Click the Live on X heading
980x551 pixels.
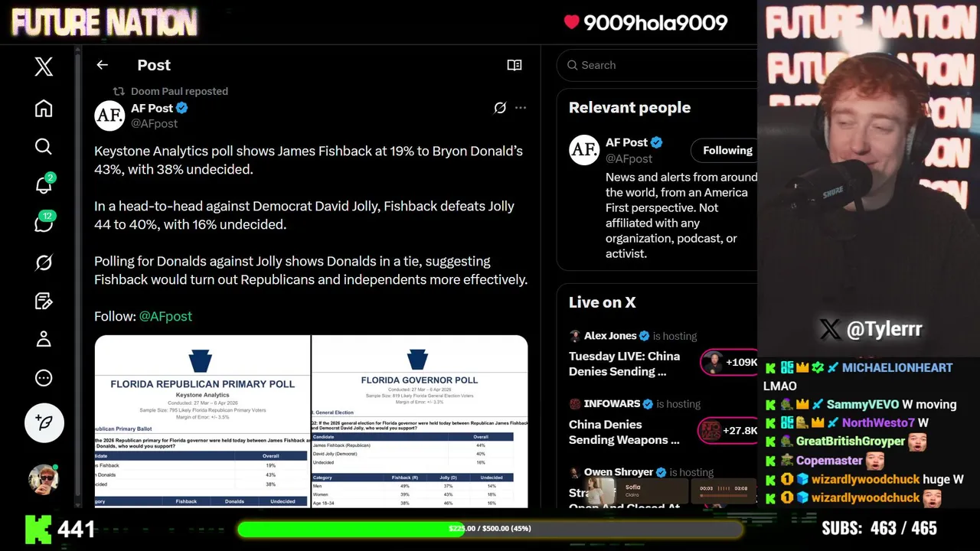pyautogui.click(x=603, y=302)
